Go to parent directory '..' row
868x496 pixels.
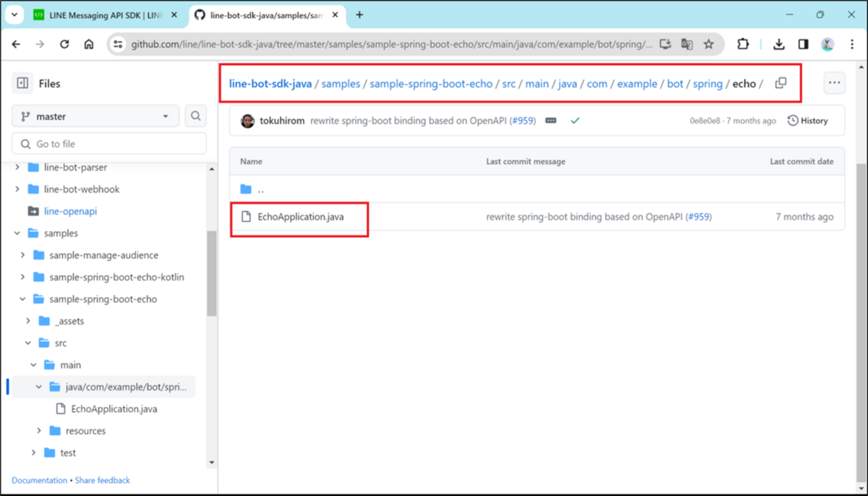(537, 189)
